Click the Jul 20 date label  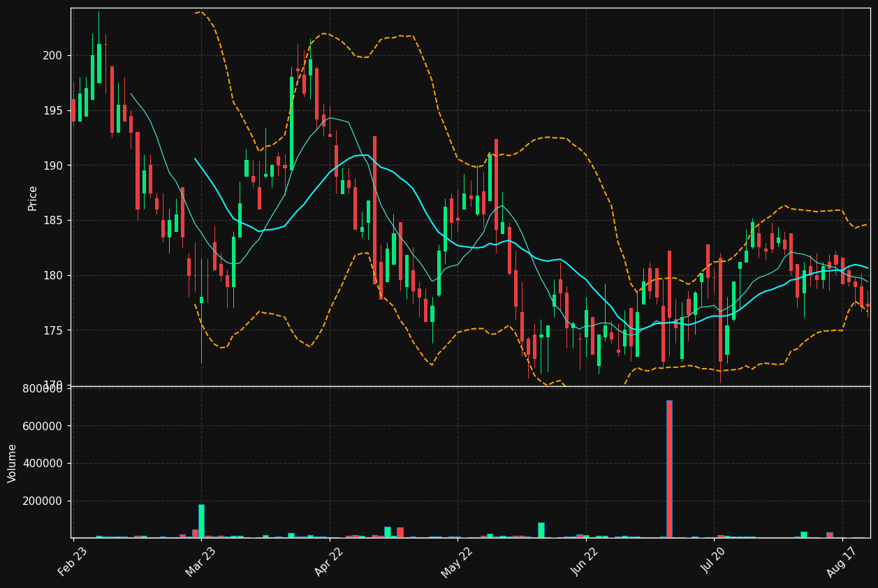point(714,561)
